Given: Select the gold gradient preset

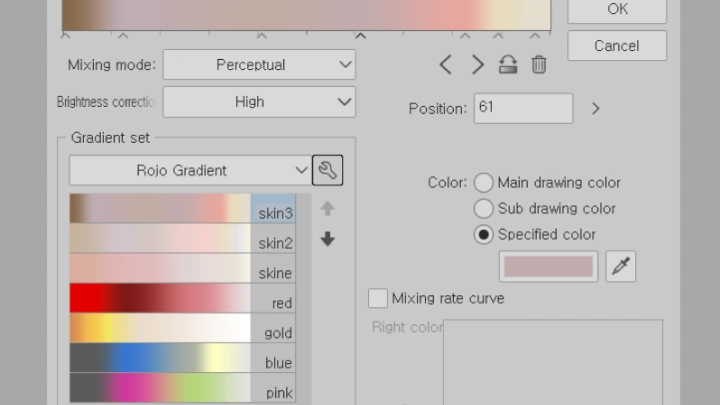Looking at the screenshot, I should point(182,328).
